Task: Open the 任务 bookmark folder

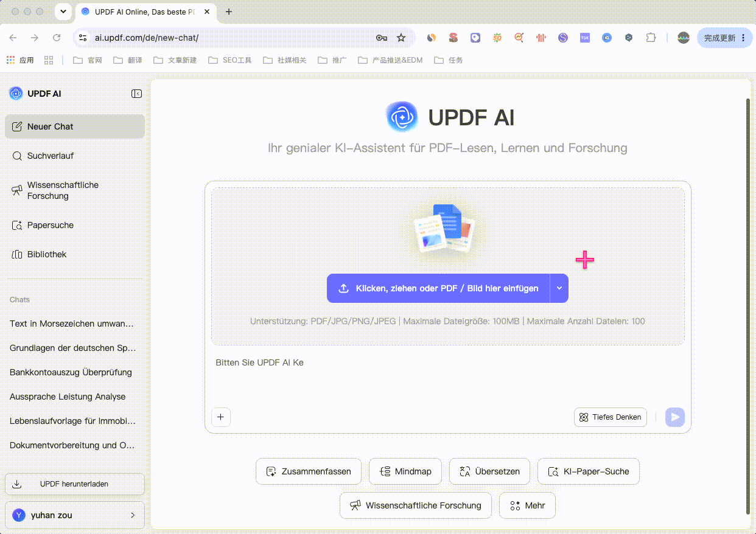Action: point(449,60)
